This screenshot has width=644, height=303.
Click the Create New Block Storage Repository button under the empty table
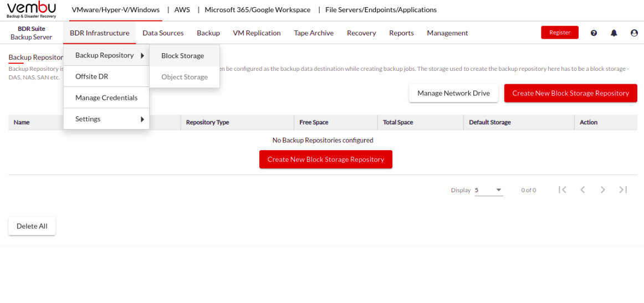(326, 160)
